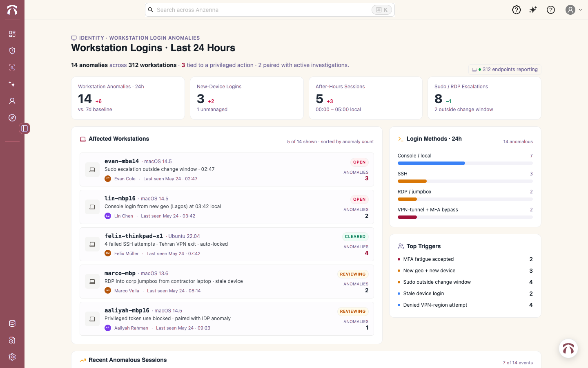Click the people icon beside Top Triggers

click(401, 246)
